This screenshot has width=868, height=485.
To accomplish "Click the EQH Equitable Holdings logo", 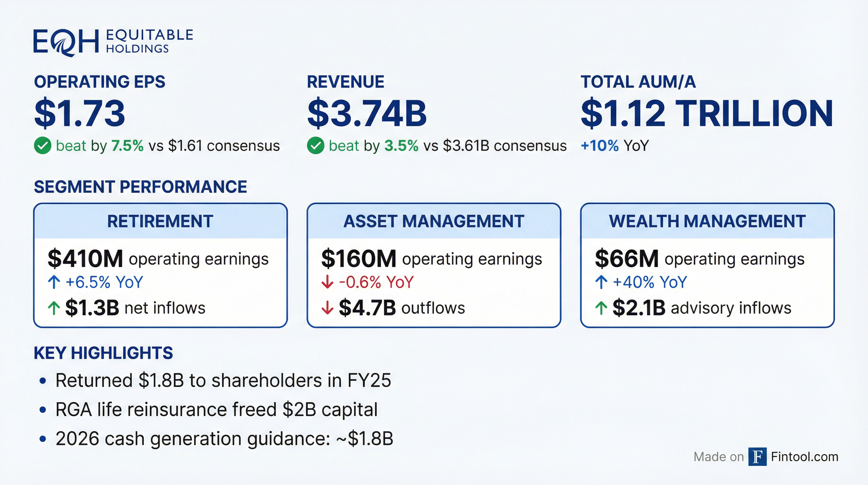I will point(113,42).
